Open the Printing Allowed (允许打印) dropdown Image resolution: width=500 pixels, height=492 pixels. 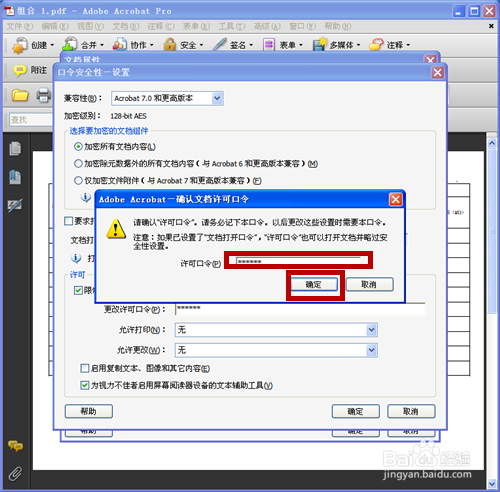(276, 330)
